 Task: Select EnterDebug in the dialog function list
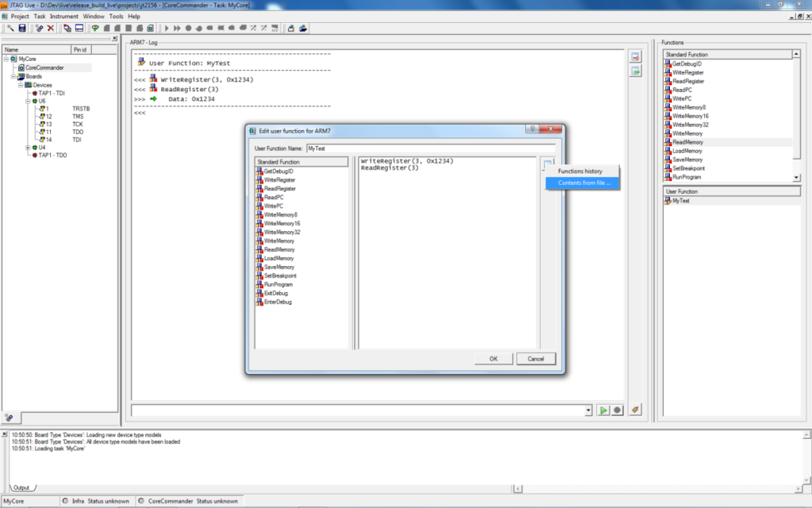coord(278,302)
